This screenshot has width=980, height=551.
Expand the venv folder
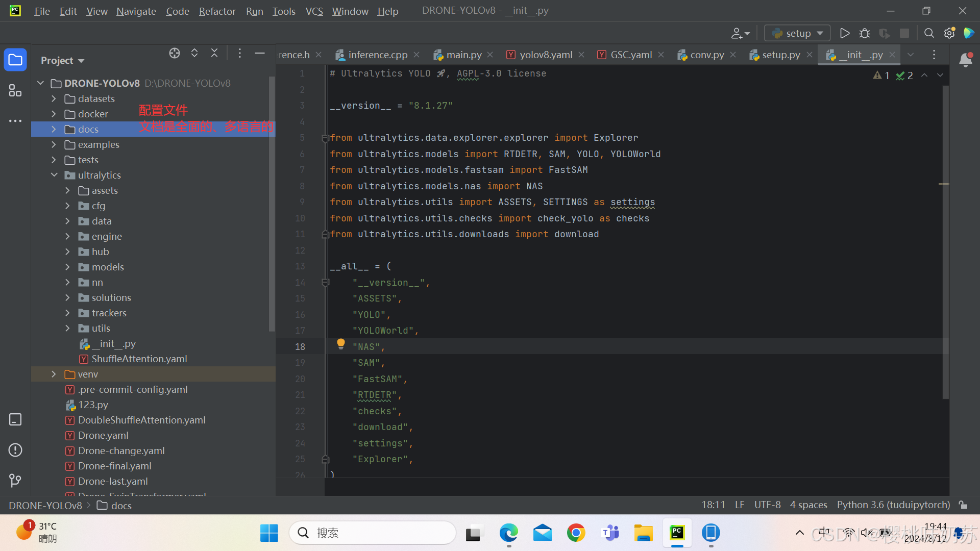coord(54,374)
